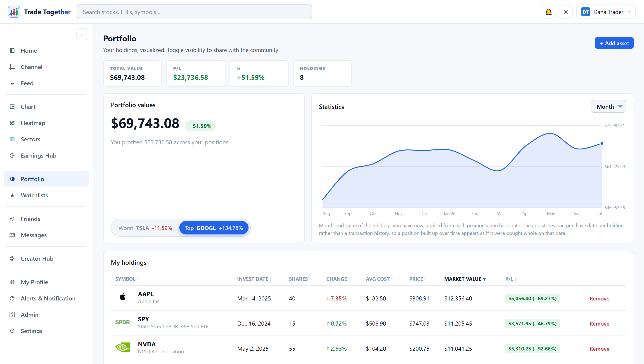Click the SPDR logo in the SPY row
The width and height of the screenshot is (644, 364).
123,322
